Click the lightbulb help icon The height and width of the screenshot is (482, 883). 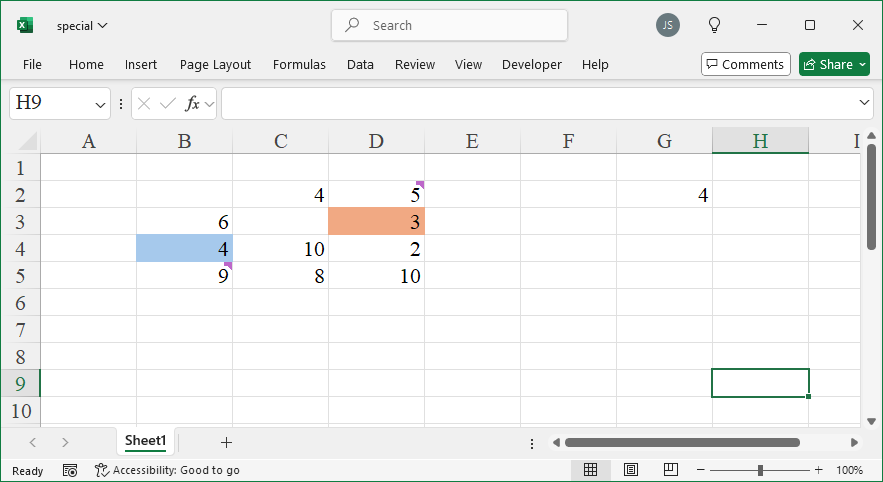pyautogui.click(x=714, y=25)
